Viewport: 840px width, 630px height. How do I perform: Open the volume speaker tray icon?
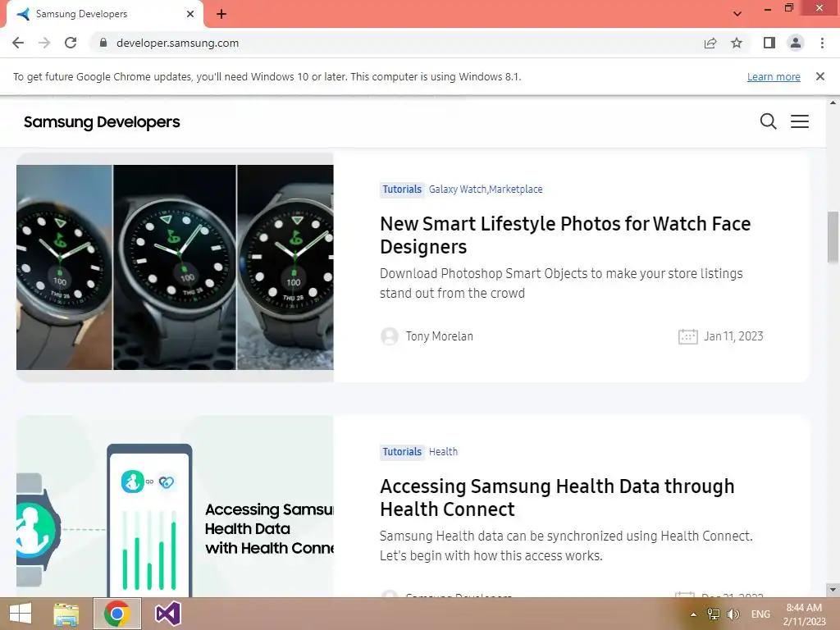coord(733,614)
